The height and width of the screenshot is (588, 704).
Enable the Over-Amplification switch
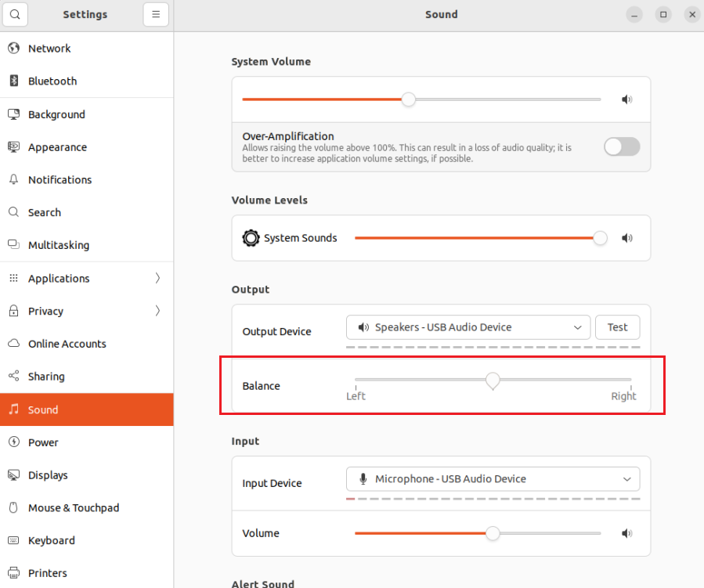coord(622,146)
